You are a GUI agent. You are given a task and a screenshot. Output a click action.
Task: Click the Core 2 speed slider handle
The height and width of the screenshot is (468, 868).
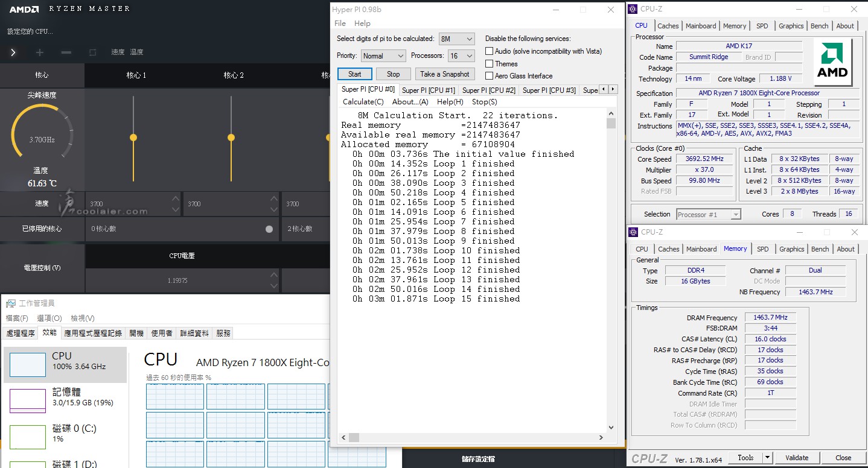[231, 138]
